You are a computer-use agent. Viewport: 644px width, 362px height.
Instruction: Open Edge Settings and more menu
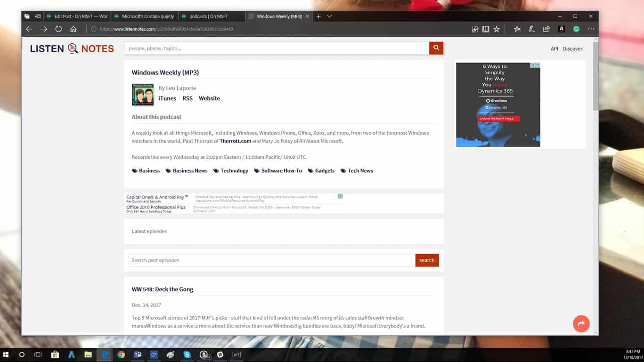pyautogui.click(x=591, y=29)
